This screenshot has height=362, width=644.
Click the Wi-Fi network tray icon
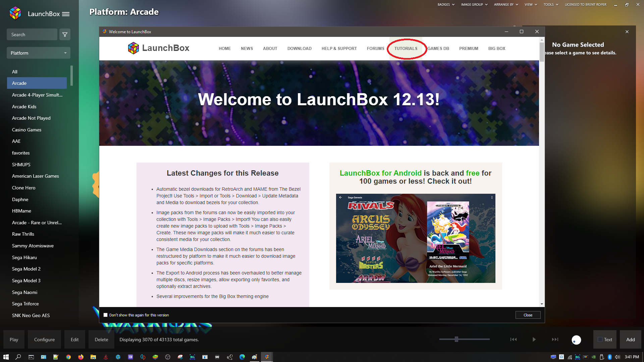pyautogui.click(x=570, y=357)
